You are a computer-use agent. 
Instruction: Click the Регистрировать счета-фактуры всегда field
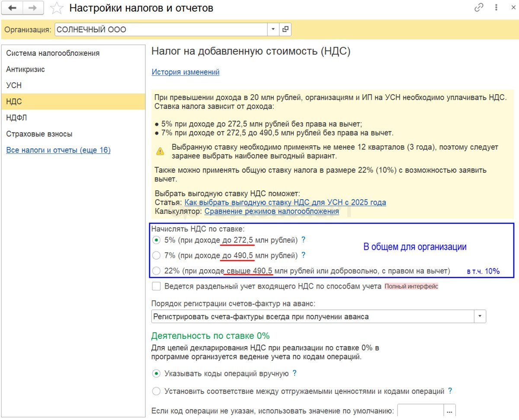click(313, 317)
